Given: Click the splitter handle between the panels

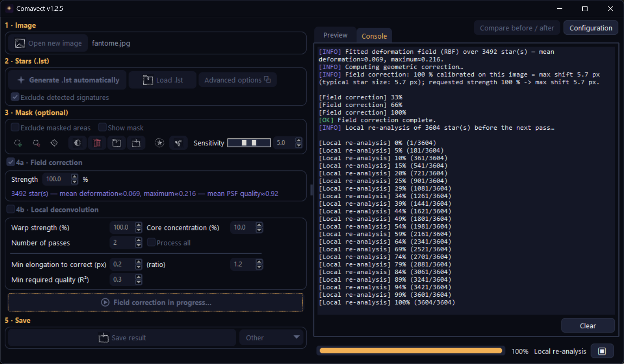Looking at the screenshot, I should coord(310,190).
